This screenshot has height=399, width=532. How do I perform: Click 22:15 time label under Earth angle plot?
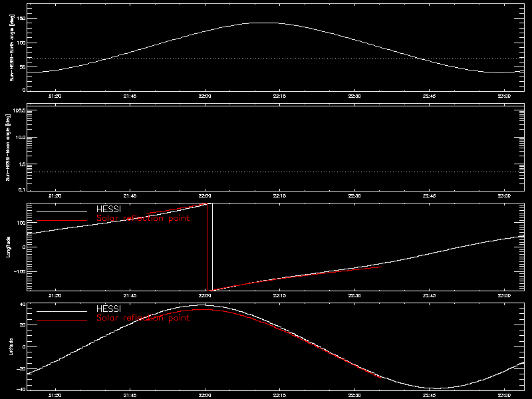279,96
